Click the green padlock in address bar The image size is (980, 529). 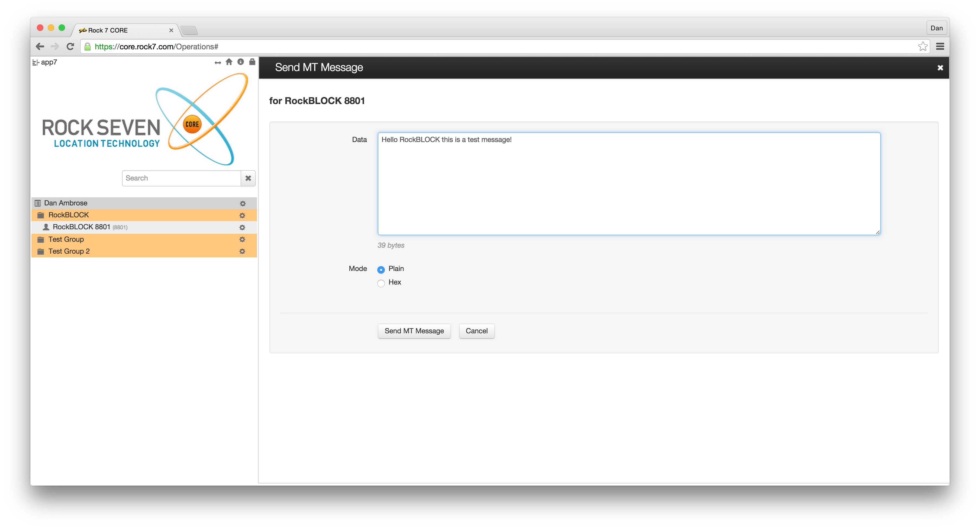click(88, 46)
